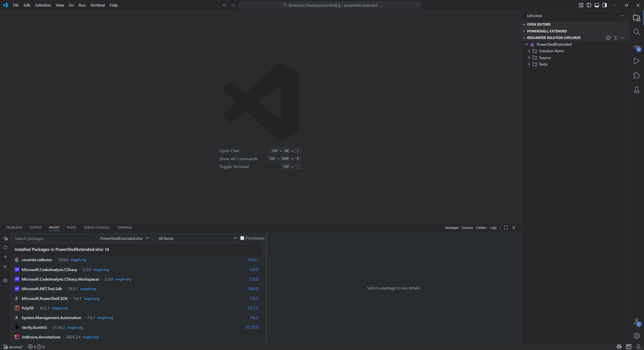Open the File menu
This screenshot has width=644, height=350.
[x=16, y=5]
